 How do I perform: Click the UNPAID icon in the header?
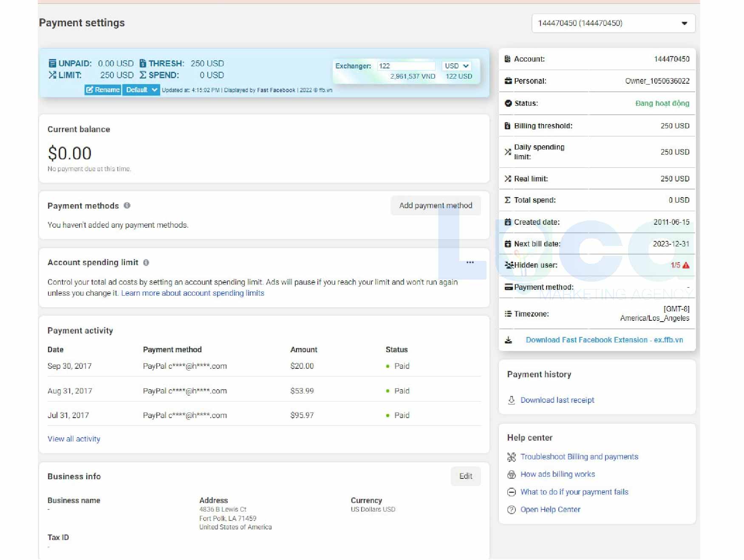(x=52, y=63)
